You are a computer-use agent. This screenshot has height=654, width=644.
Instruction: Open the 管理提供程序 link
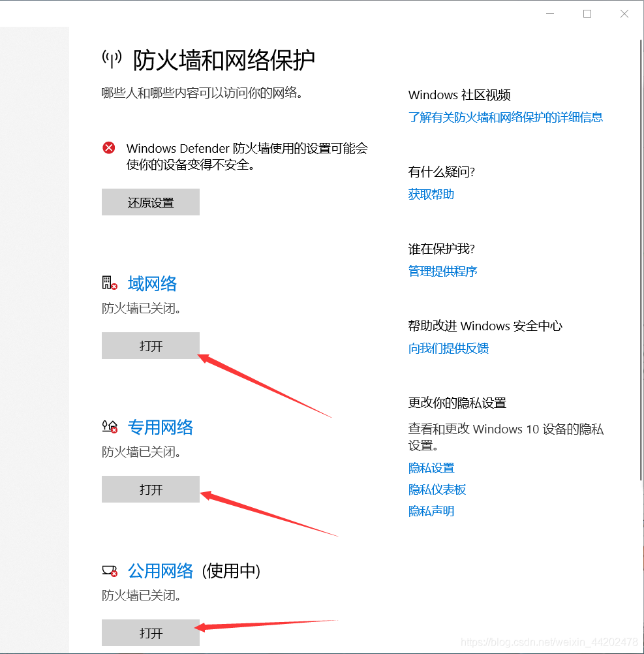[442, 271]
